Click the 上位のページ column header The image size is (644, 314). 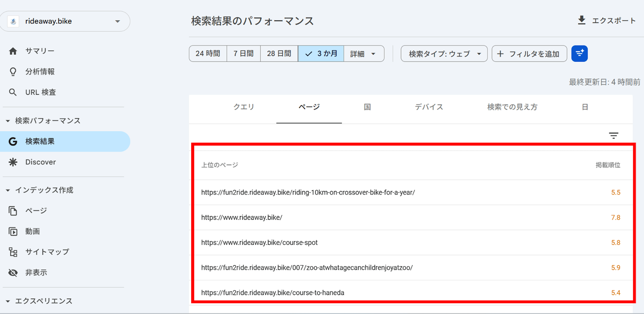[x=220, y=165]
